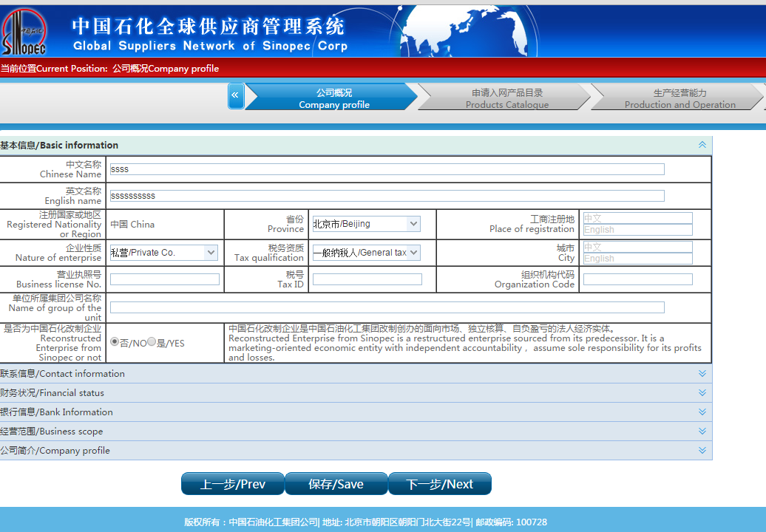Expand the Business scope section
This screenshot has width=766, height=532.
tap(702, 432)
